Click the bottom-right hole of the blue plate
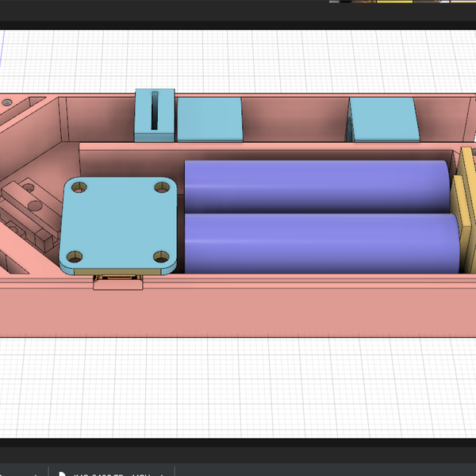 click(161, 257)
